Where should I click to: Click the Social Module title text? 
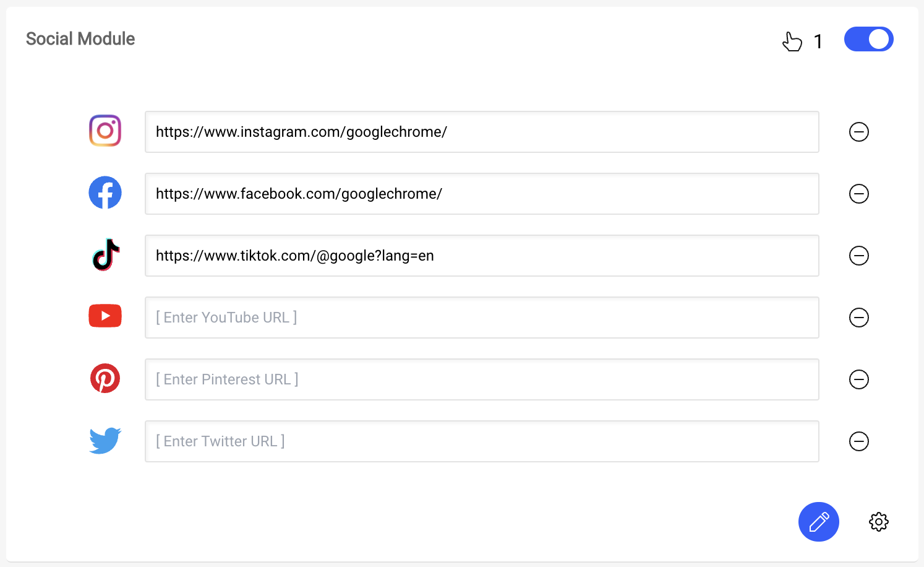coord(80,39)
